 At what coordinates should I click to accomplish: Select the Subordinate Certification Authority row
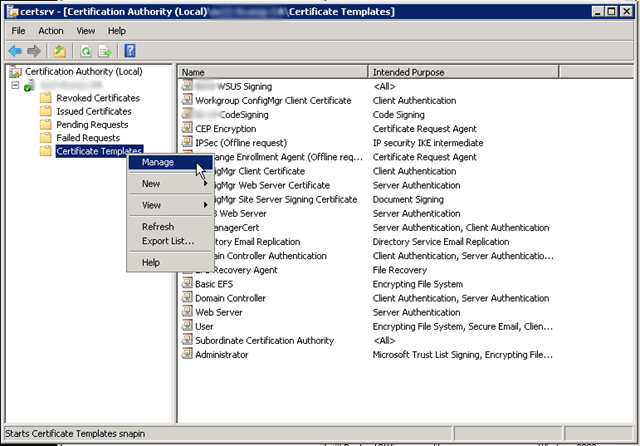[x=264, y=340]
